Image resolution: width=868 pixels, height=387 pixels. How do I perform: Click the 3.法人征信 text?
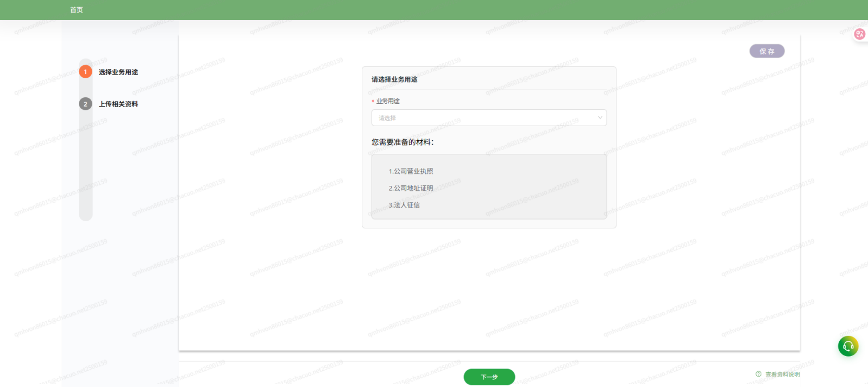pyautogui.click(x=404, y=205)
